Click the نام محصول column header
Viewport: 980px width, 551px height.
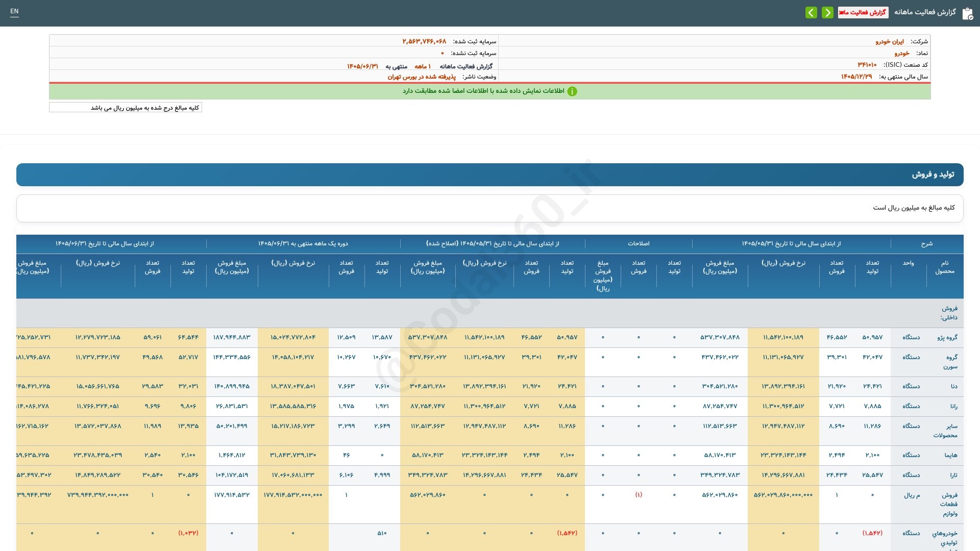click(945, 267)
